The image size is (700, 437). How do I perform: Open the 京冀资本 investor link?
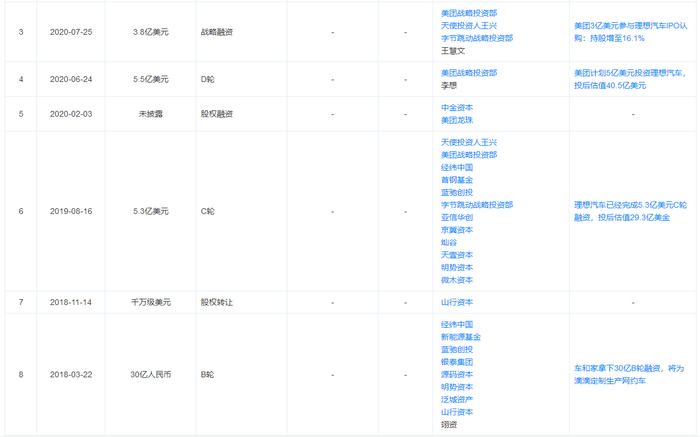point(457,230)
